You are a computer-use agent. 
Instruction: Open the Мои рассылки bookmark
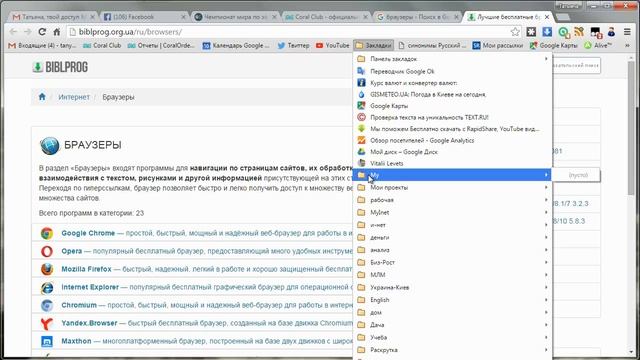pos(498,45)
